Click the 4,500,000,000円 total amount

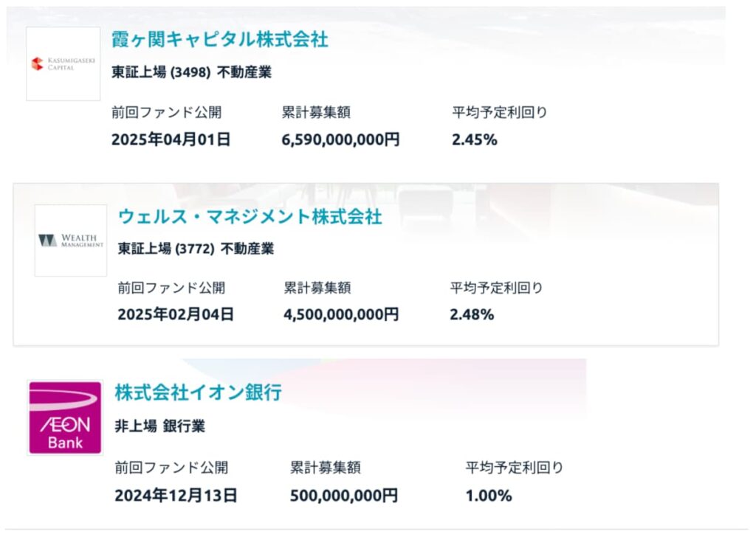click(341, 314)
